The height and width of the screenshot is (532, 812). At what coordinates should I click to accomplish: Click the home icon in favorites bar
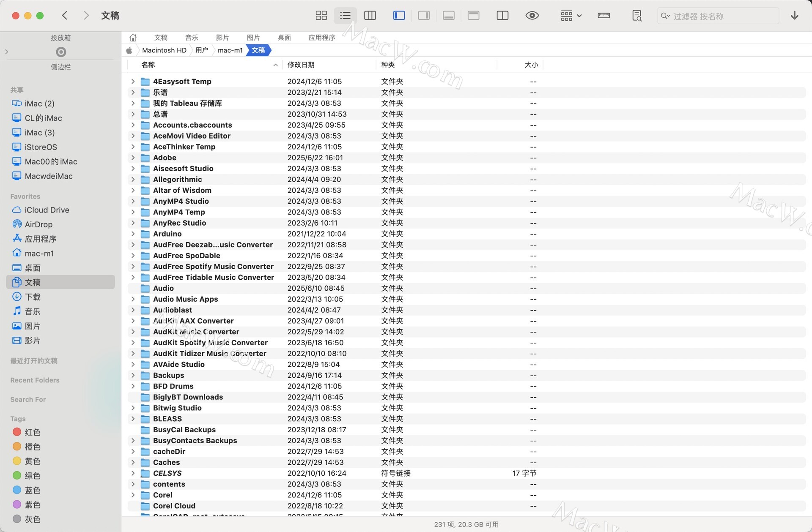click(133, 38)
